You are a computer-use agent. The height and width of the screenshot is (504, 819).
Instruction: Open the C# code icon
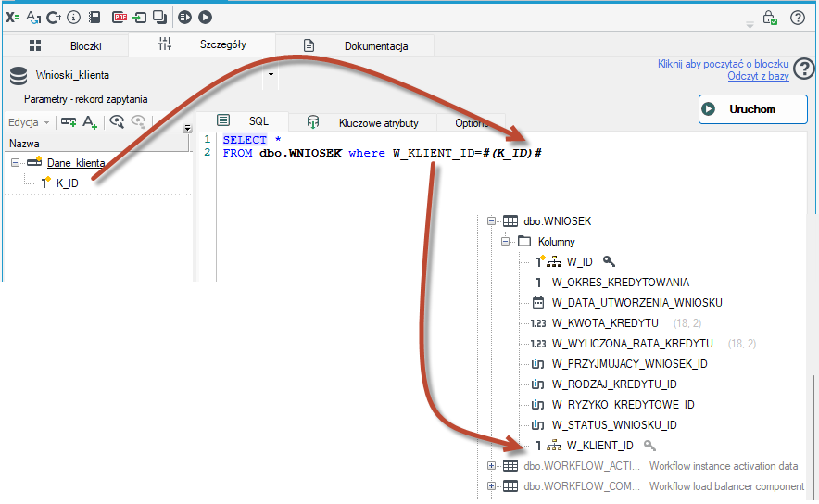[x=54, y=18]
